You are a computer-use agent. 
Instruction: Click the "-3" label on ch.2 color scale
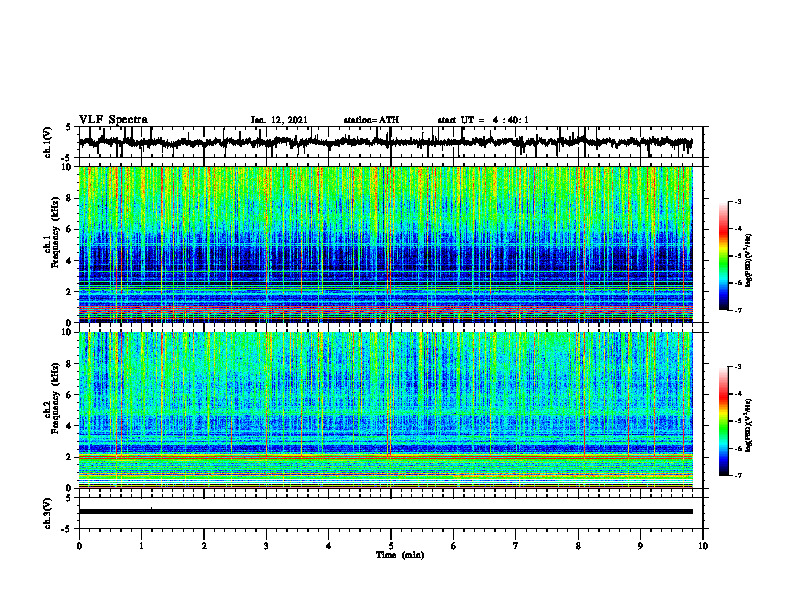pos(738,367)
